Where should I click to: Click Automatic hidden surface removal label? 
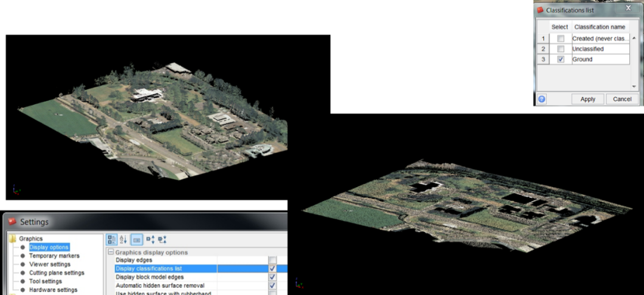pos(160,285)
